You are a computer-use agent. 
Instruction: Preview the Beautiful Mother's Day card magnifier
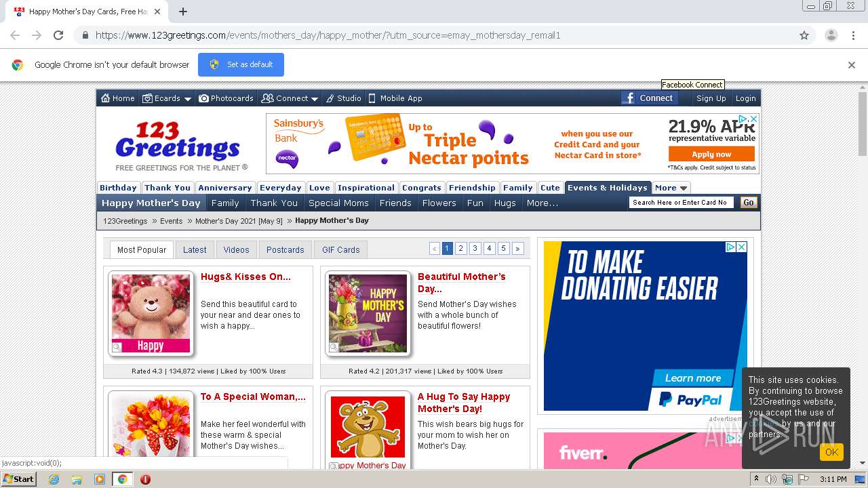[x=334, y=348]
